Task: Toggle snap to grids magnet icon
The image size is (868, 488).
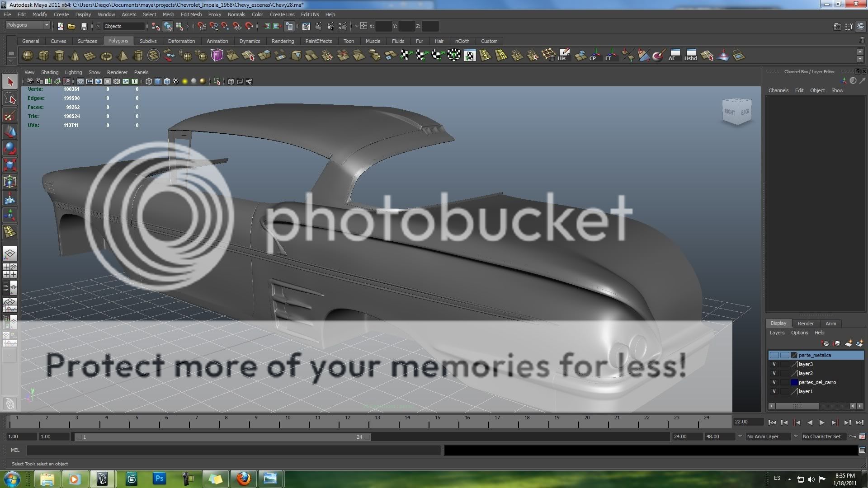Action: point(202,26)
